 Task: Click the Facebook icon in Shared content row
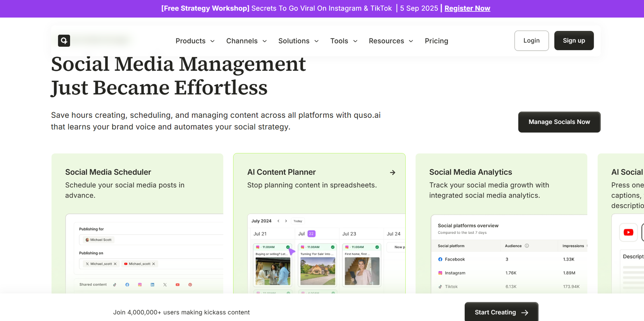(x=127, y=284)
